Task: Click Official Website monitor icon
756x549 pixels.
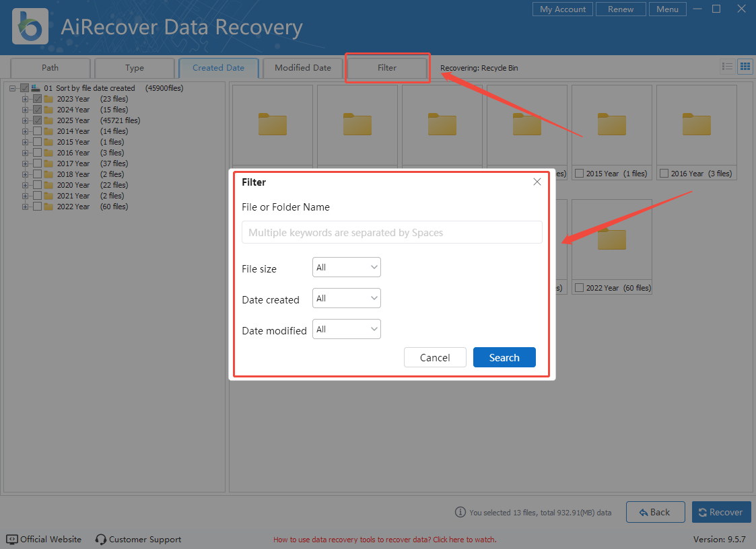Action: pyautogui.click(x=12, y=540)
